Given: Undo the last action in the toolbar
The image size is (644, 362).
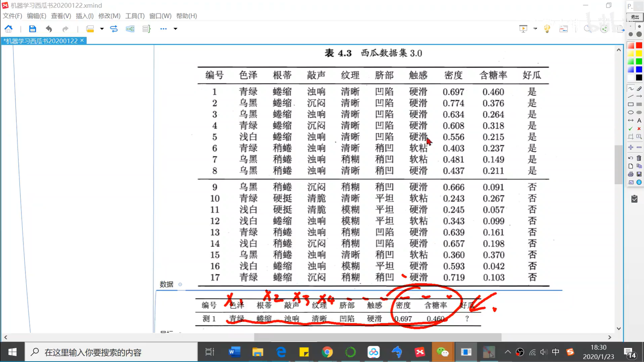Looking at the screenshot, I should [49, 29].
